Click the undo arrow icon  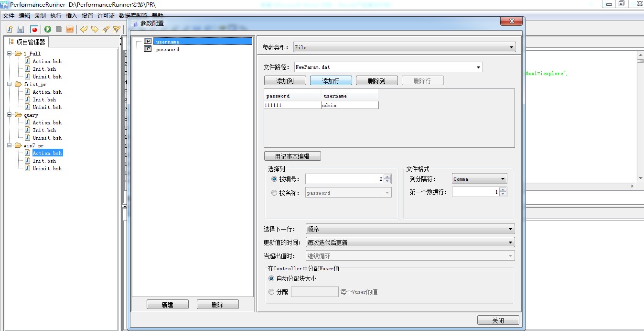(x=83, y=29)
